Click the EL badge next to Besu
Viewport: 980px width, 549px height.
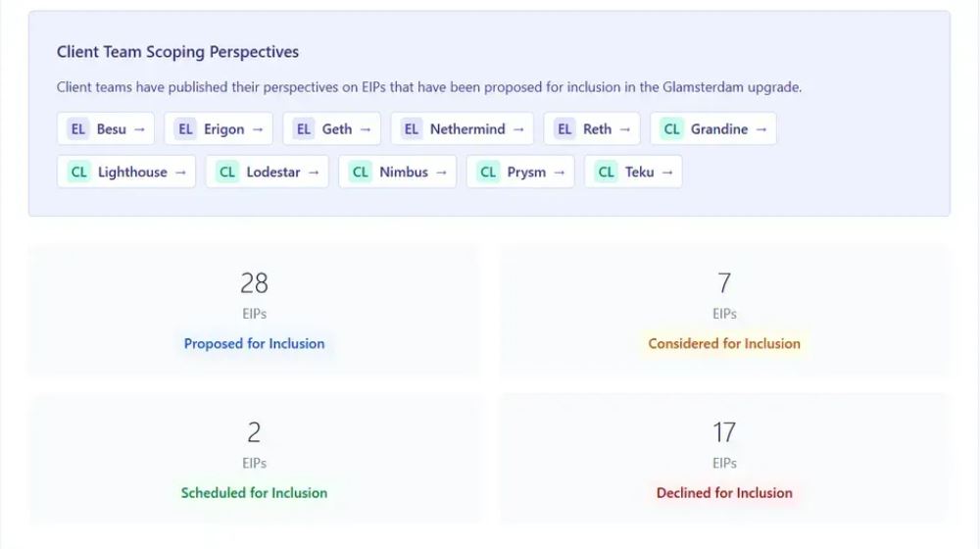pyautogui.click(x=78, y=129)
